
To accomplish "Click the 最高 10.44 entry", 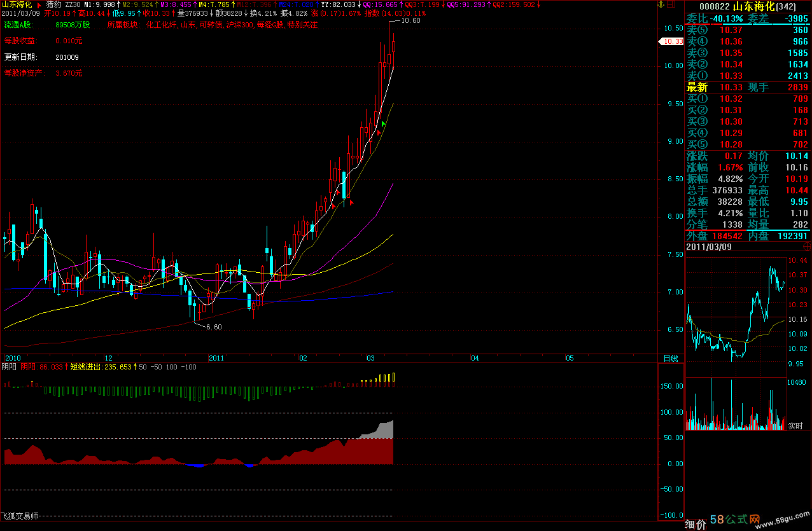I will [x=778, y=190].
